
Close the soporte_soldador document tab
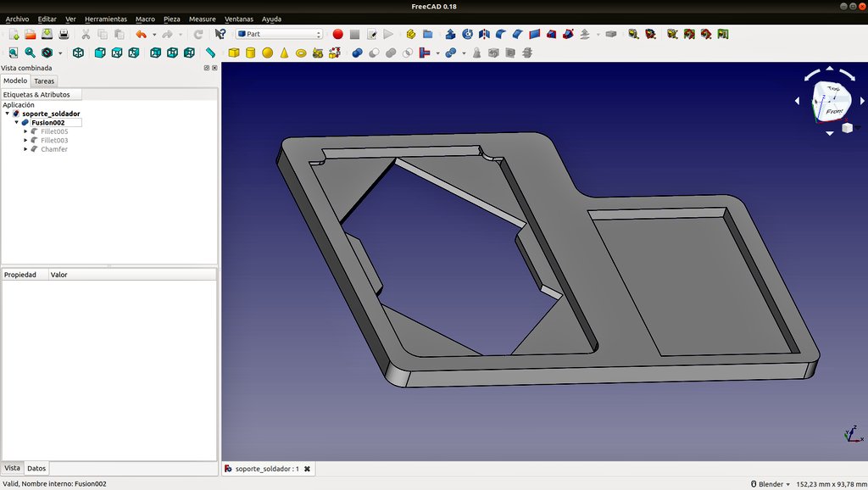point(307,469)
